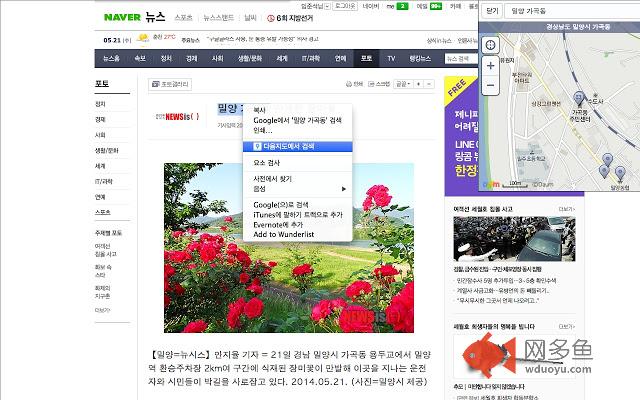Zoom out with the map minus button
Viewport: 640px width, 400px height.
coord(491,85)
